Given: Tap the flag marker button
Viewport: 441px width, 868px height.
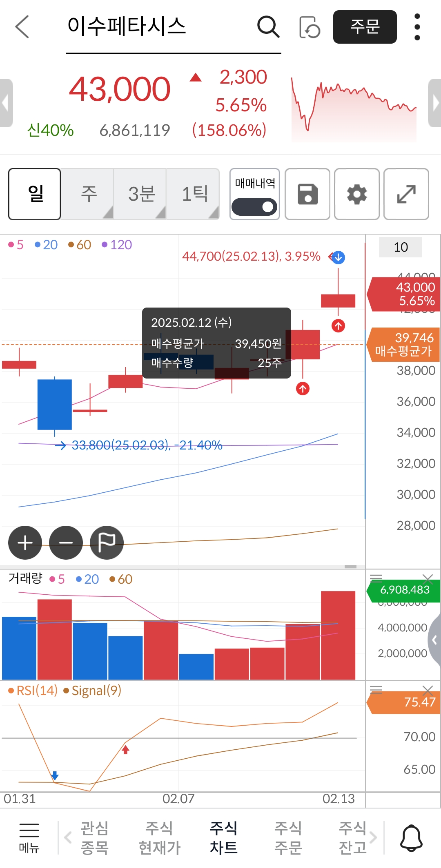Looking at the screenshot, I should [x=107, y=543].
